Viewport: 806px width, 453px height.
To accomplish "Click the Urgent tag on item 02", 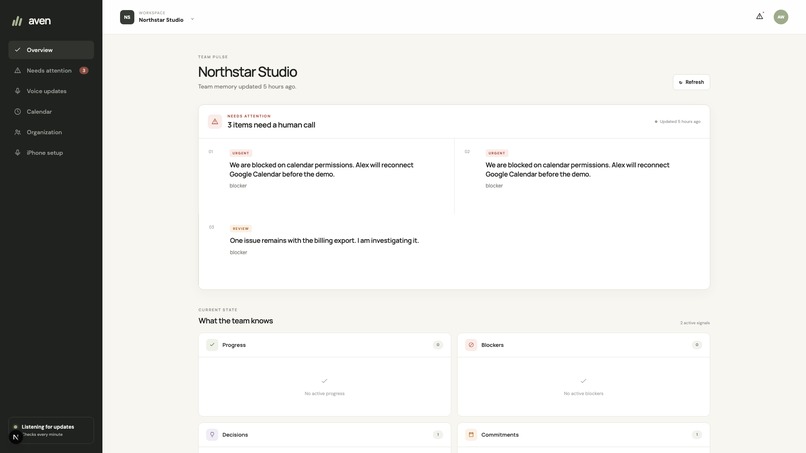I will coord(497,153).
